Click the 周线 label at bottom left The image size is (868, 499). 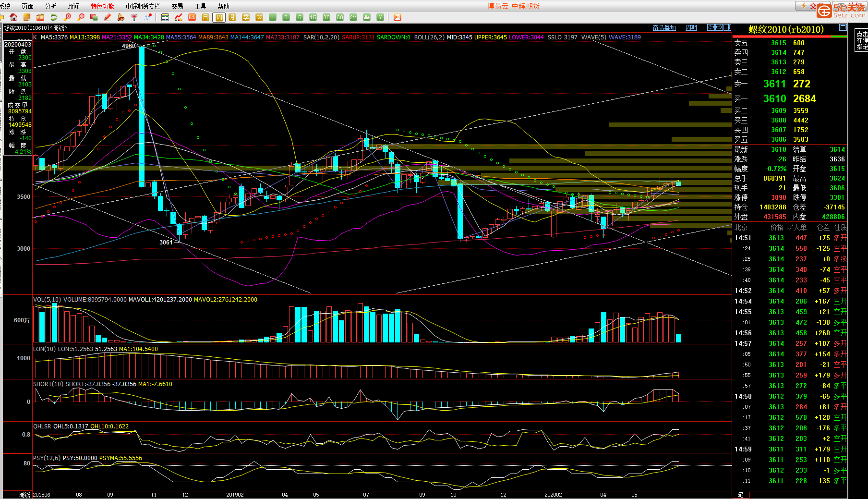coord(24,494)
